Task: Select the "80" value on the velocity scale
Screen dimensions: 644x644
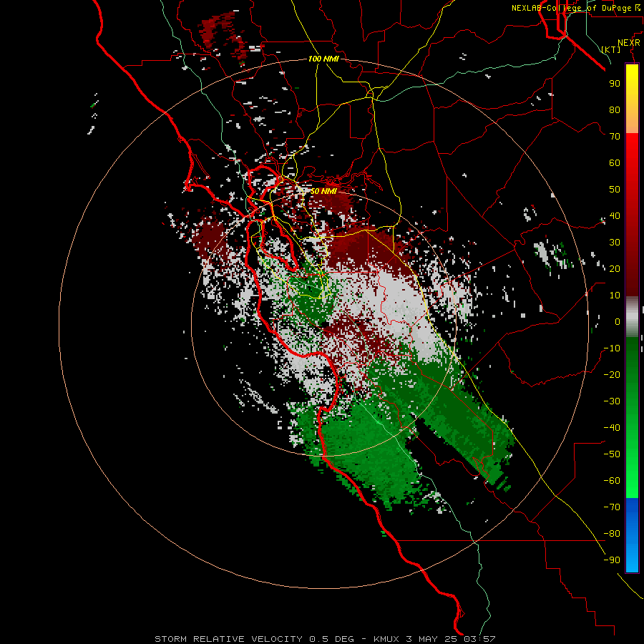Action: [615, 109]
